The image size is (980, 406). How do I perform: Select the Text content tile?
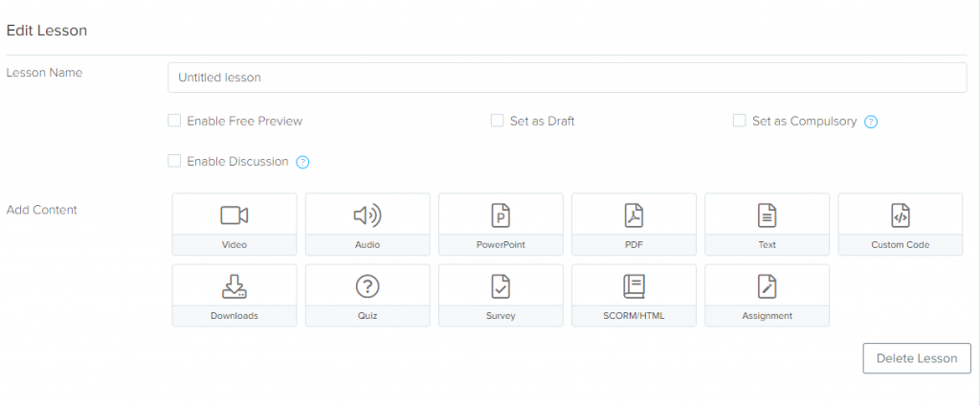(767, 224)
